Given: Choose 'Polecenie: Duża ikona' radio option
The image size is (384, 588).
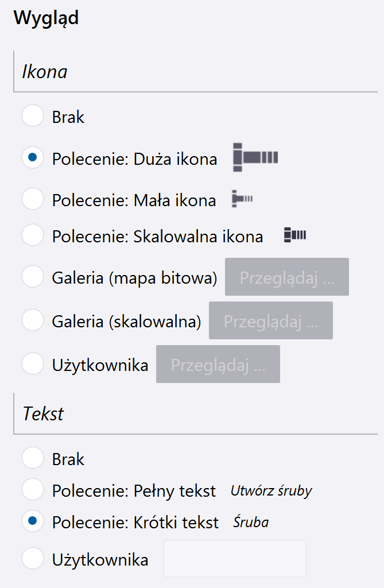Looking at the screenshot, I should pos(33,158).
